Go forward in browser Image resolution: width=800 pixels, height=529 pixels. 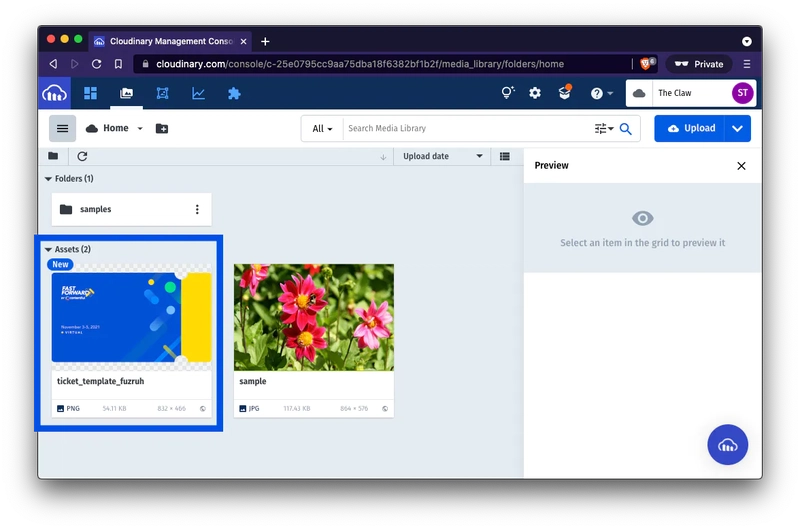click(x=74, y=64)
